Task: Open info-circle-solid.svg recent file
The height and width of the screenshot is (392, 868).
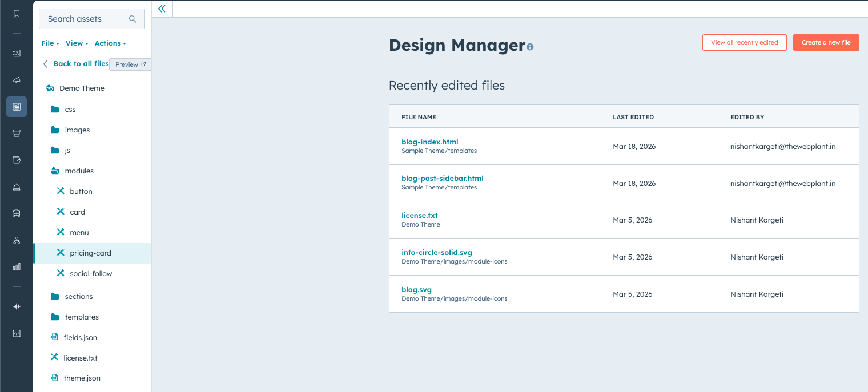Action: [437, 252]
